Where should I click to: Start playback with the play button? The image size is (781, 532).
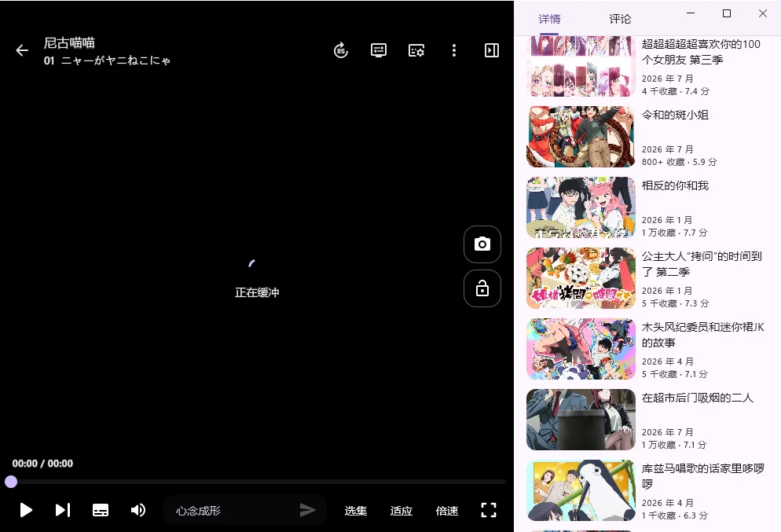click(x=26, y=510)
